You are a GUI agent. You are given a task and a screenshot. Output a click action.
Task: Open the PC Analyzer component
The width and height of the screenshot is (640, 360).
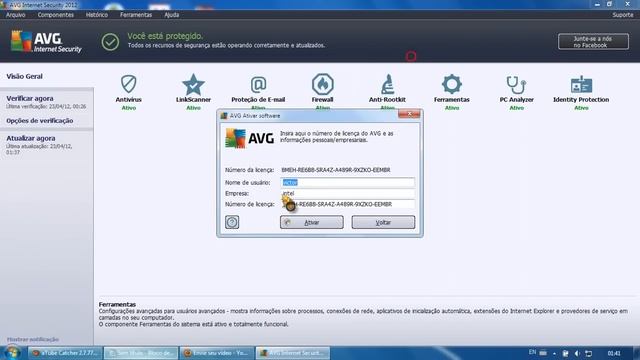516,88
